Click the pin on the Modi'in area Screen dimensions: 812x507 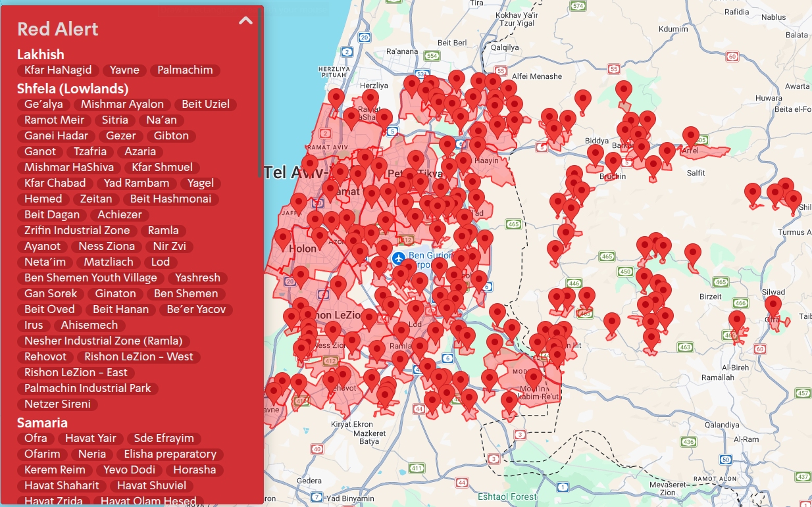pos(533,379)
